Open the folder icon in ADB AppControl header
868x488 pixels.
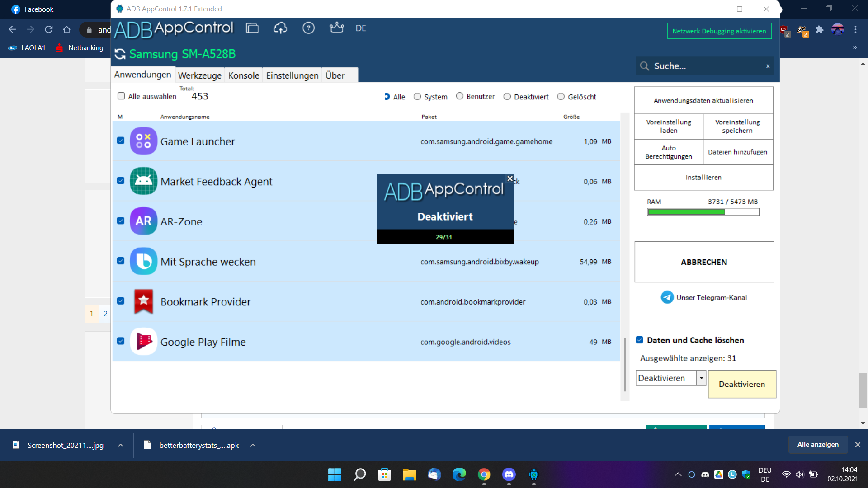coord(252,28)
